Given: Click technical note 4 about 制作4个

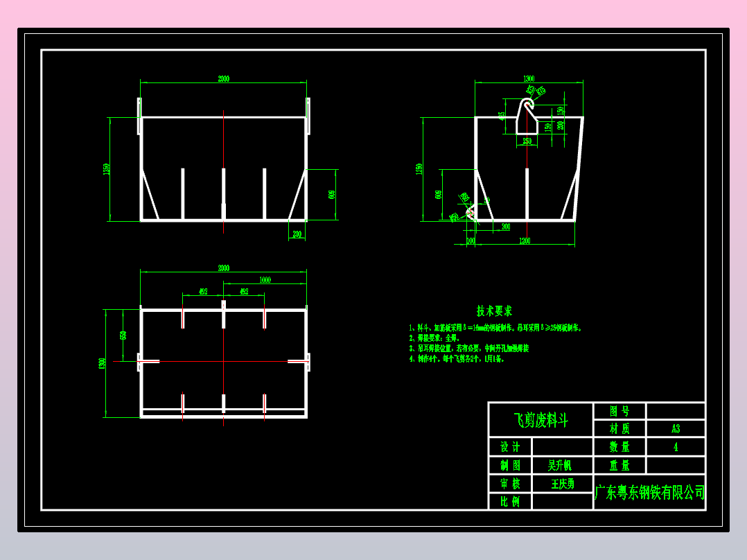Looking at the screenshot, I should point(457,359).
